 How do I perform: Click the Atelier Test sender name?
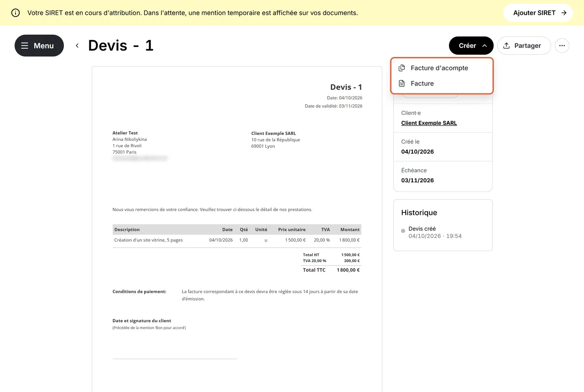point(125,133)
